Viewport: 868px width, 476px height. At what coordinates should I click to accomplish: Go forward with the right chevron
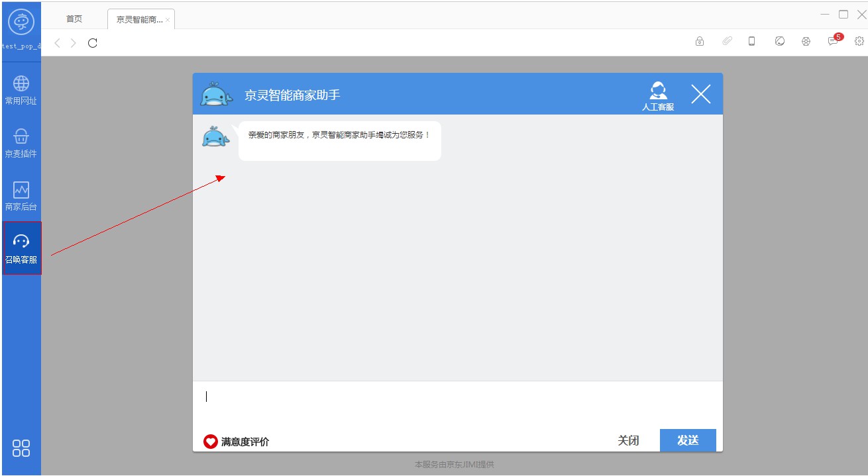tap(73, 43)
